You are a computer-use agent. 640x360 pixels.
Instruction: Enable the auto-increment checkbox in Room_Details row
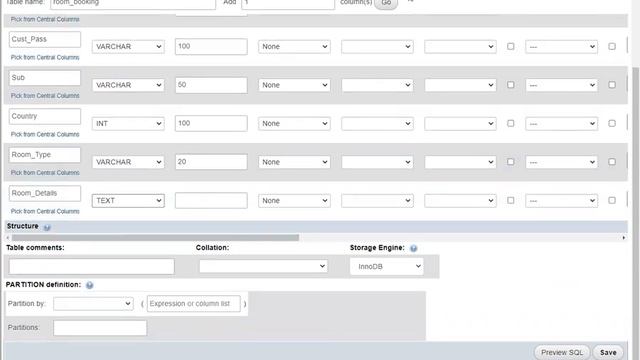click(611, 200)
